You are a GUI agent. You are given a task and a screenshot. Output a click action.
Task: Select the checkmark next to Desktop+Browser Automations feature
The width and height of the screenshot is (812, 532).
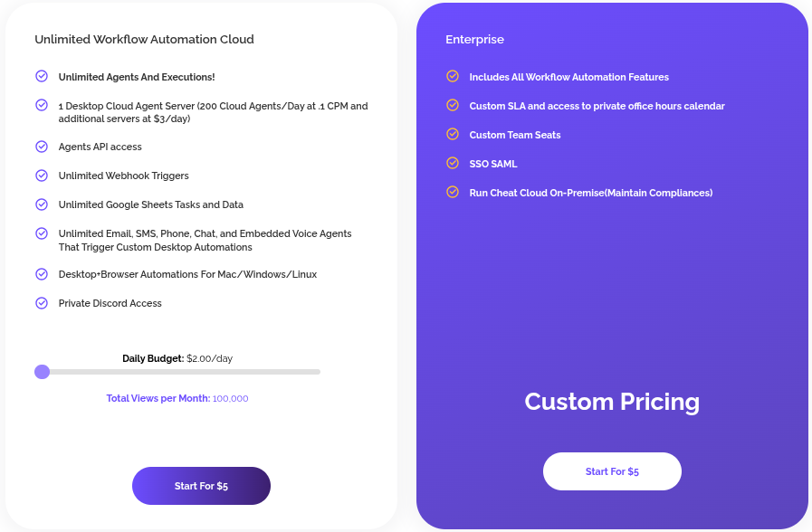[x=42, y=274]
